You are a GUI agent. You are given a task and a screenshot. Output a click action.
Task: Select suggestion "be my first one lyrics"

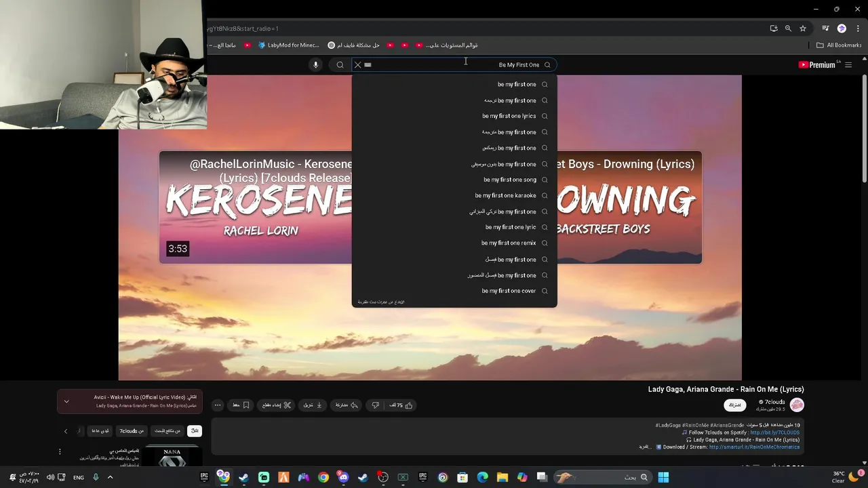pyautogui.click(x=454, y=116)
